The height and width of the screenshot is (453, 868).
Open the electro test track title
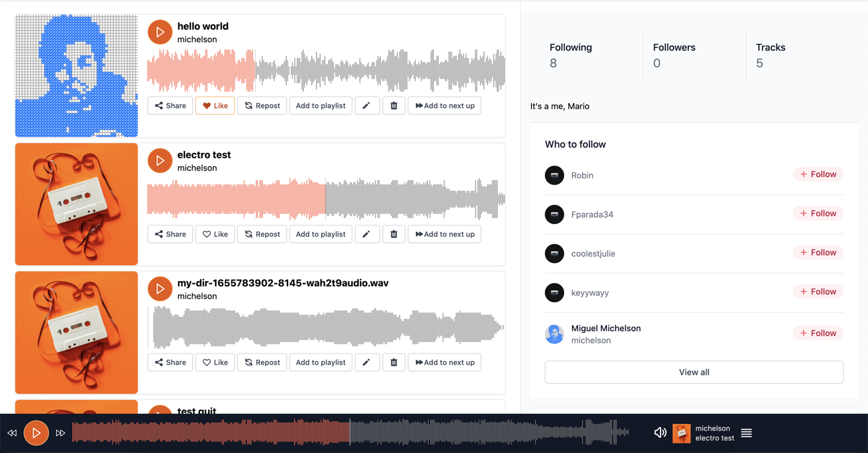point(204,155)
